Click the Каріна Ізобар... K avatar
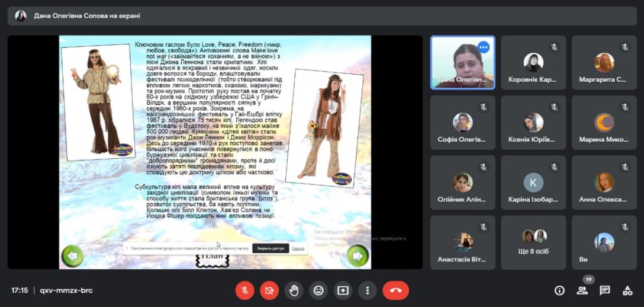The height and width of the screenshot is (307, 644). click(x=533, y=183)
